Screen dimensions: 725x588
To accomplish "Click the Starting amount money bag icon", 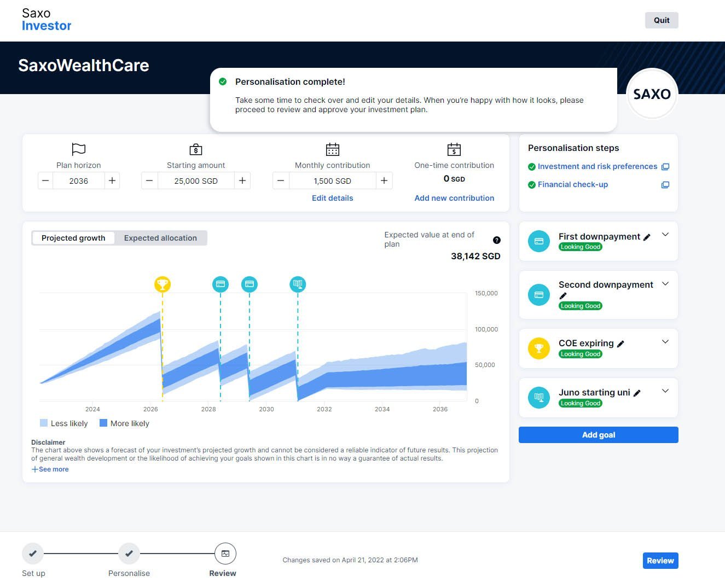I will click(x=196, y=149).
